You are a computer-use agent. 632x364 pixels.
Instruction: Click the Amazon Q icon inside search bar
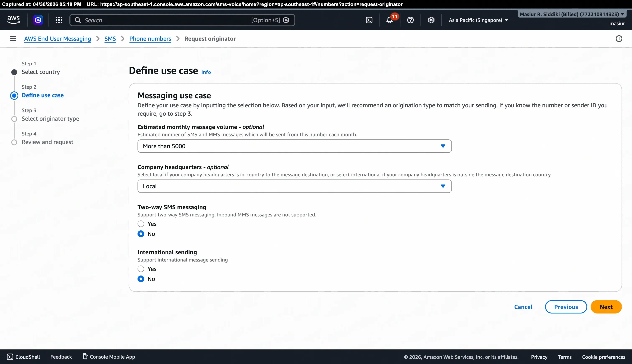tap(286, 20)
